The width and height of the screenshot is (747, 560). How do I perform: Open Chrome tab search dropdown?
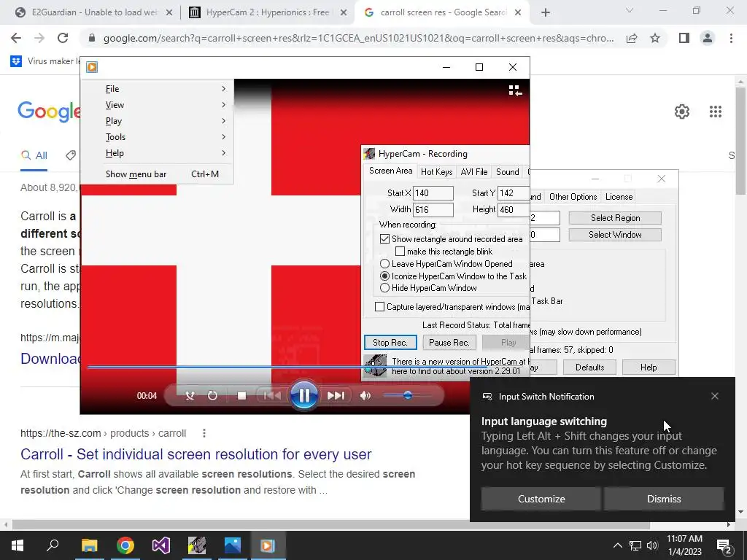(630, 10)
